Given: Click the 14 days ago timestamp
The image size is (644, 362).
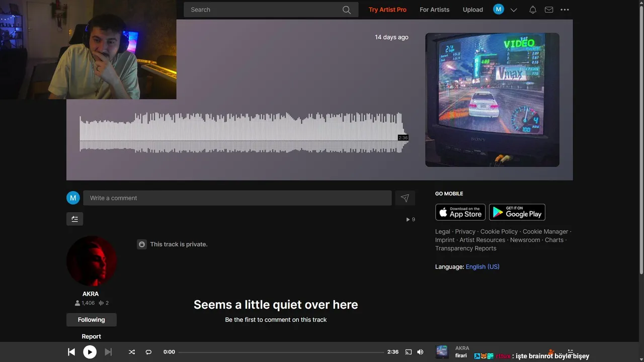Looking at the screenshot, I should pyautogui.click(x=391, y=37).
